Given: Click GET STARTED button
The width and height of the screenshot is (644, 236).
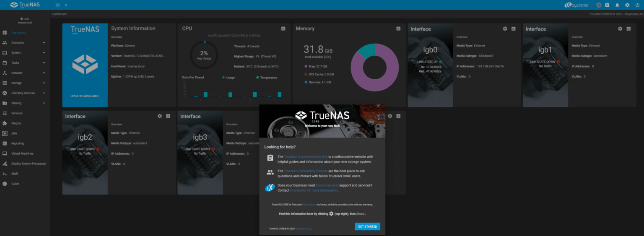Looking at the screenshot, I should click(x=367, y=226).
